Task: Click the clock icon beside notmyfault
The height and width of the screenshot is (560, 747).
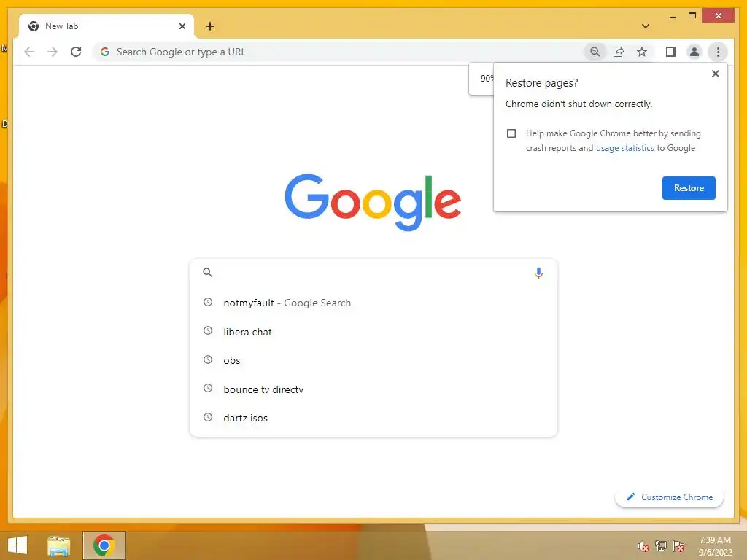Action: (208, 302)
